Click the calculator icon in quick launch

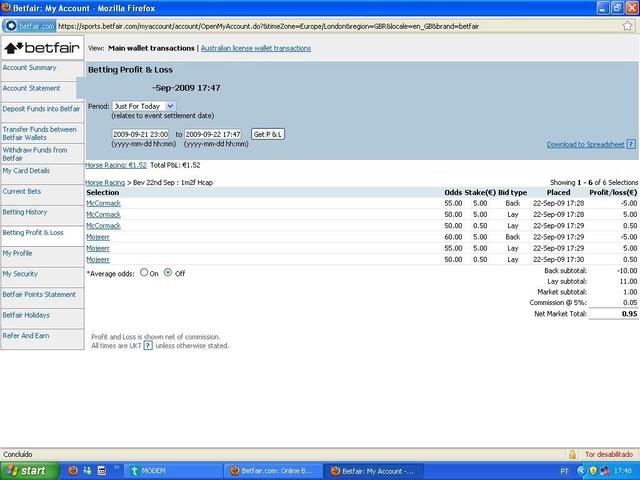pos(102,471)
